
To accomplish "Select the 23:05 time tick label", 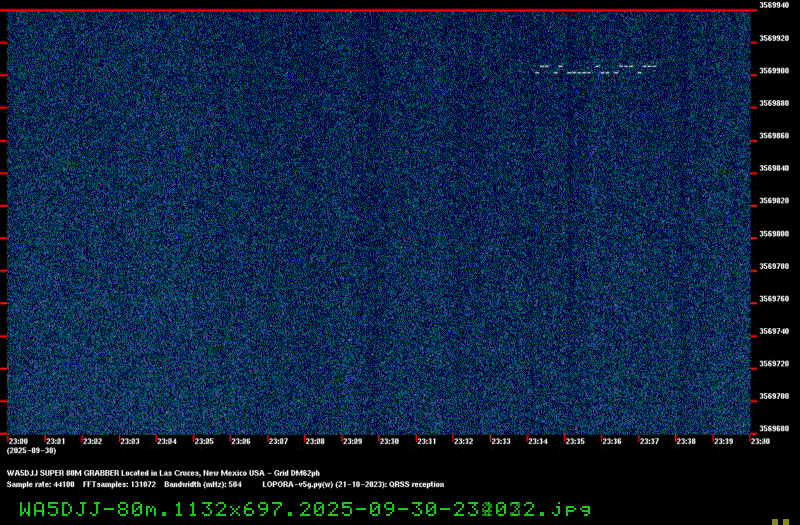I will tap(204, 441).
